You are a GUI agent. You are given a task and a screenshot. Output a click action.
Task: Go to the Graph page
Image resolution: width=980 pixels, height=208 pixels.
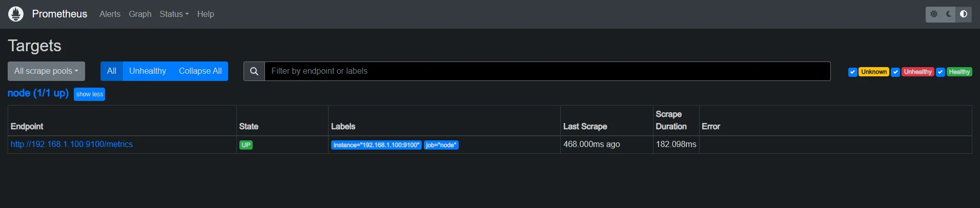tap(140, 14)
